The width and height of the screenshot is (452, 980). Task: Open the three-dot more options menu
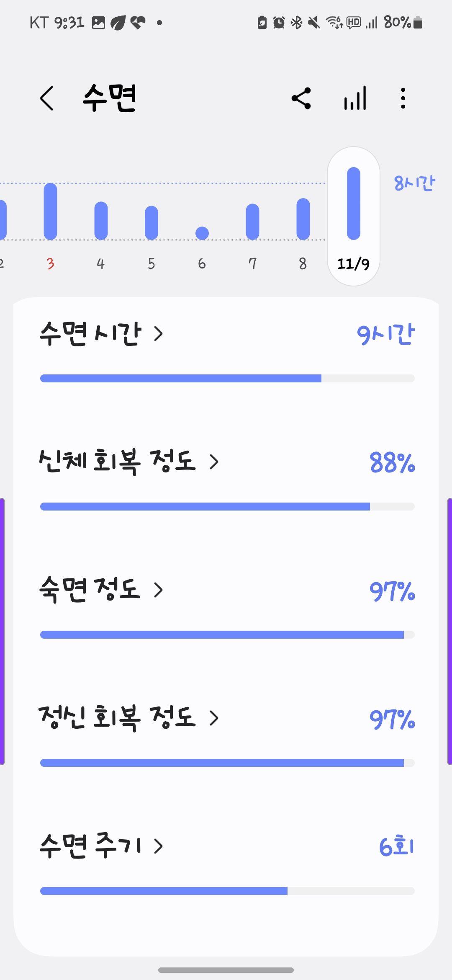(x=403, y=98)
